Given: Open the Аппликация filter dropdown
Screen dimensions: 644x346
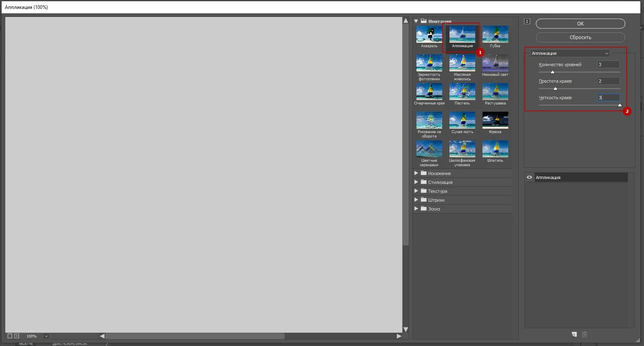Looking at the screenshot, I should tap(569, 53).
